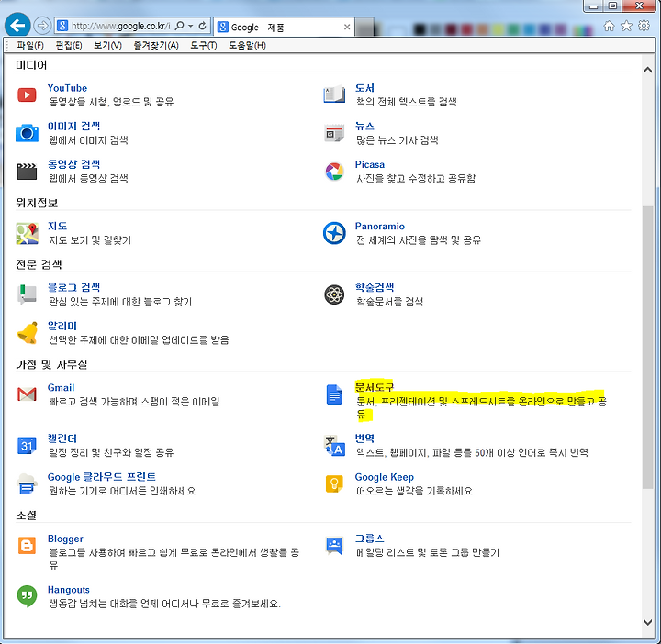
Task: Expand the address bar dropdown arrow
Action: tap(191, 26)
